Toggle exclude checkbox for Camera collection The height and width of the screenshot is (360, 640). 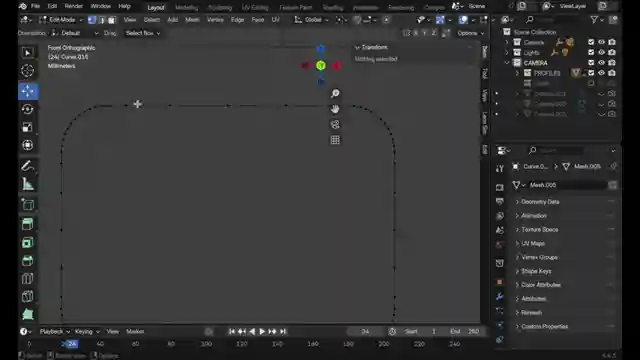point(591,42)
